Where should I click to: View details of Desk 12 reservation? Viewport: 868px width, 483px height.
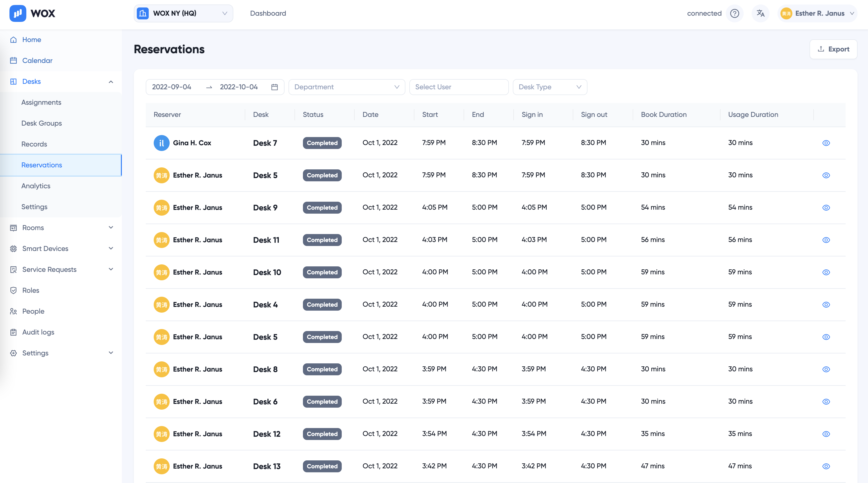click(826, 434)
